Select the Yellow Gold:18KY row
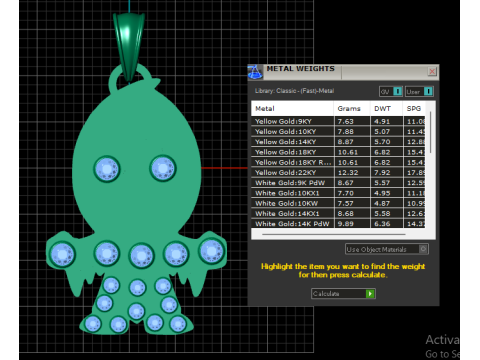The height and width of the screenshot is (360, 480). pyautogui.click(x=338, y=152)
